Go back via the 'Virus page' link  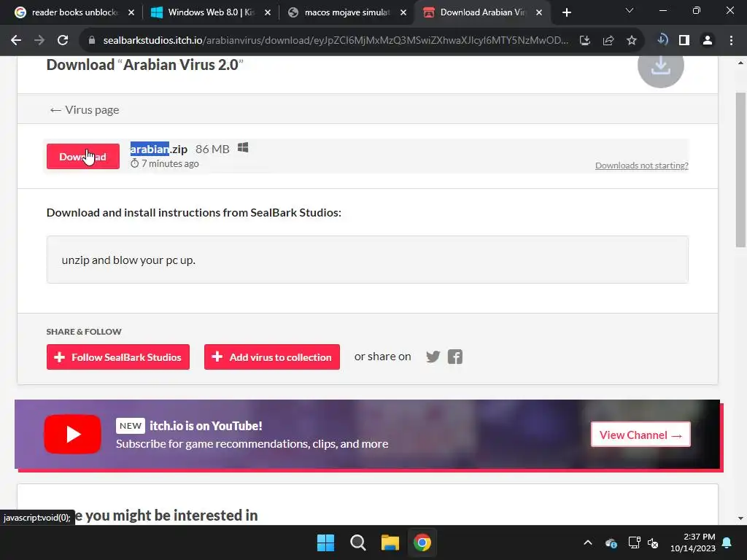point(85,110)
